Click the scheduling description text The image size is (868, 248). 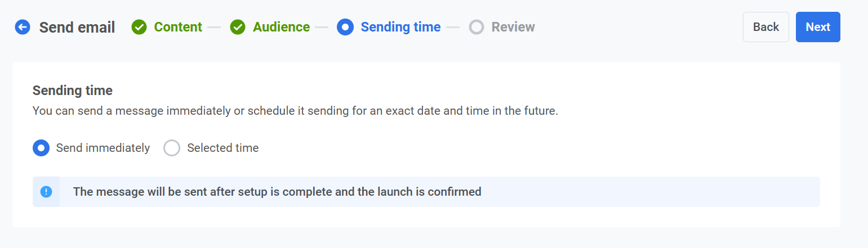tap(295, 111)
